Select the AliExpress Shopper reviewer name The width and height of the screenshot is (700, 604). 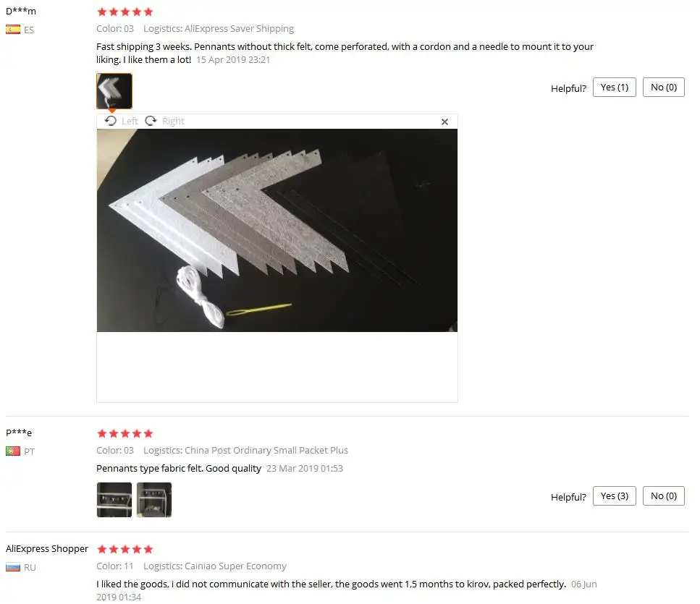click(47, 549)
